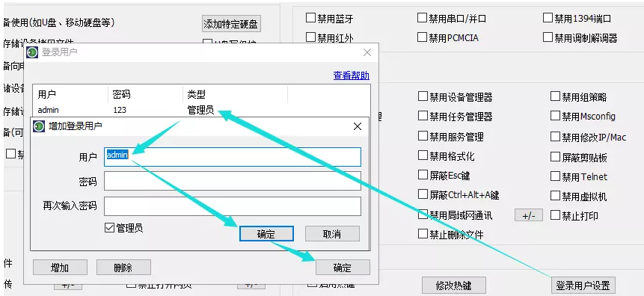This screenshot has width=644, height=296.
Task: Tick 禁用格式化 checkbox
Action: tap(423, 155)
